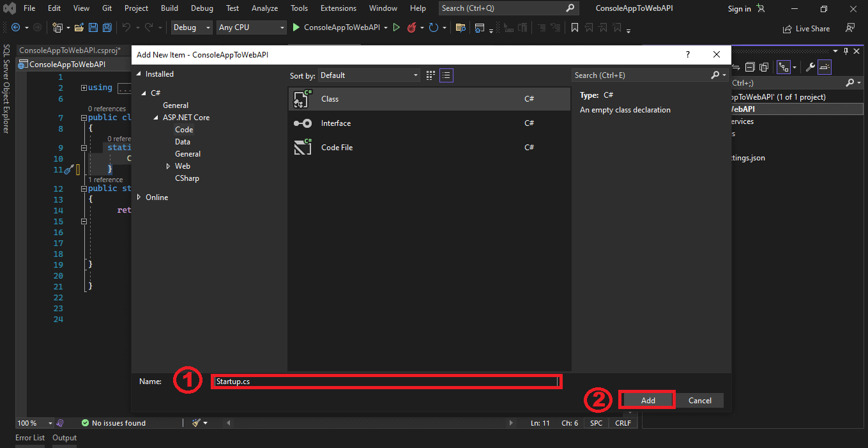Image resolution: width=868 pixels, height=448 pixels.
Task: Click the Save file toolbar icon
Action: pyautogui.click(x=93, y=27)
